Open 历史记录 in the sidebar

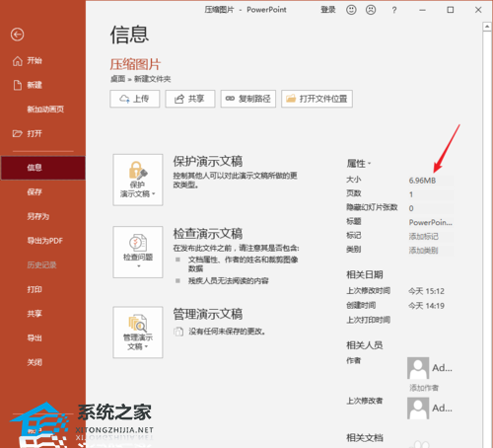click(41, 265)
